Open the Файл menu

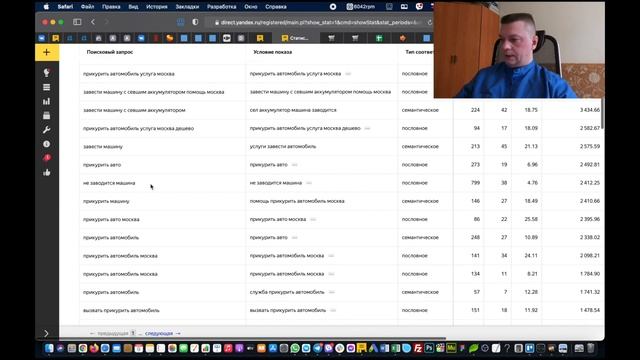(87, 7)
